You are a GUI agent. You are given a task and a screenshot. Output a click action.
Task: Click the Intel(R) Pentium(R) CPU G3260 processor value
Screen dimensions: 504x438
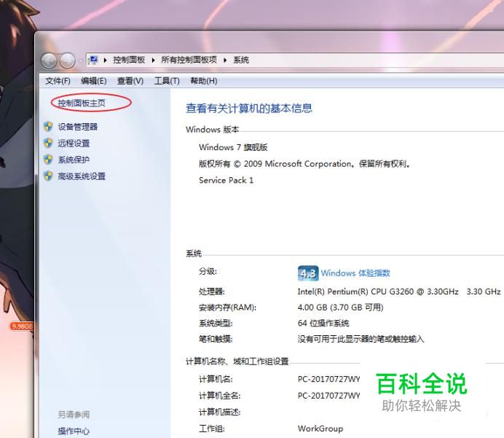[399, 292]
